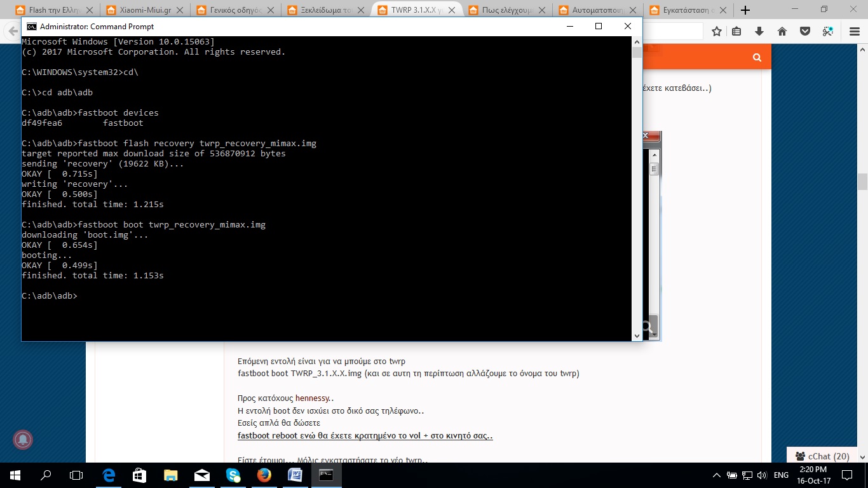This screenshot has height=488, width=868.
Task: Go to the Firefox home page icon
Action: pyautogui.click(x=782, y=31)
